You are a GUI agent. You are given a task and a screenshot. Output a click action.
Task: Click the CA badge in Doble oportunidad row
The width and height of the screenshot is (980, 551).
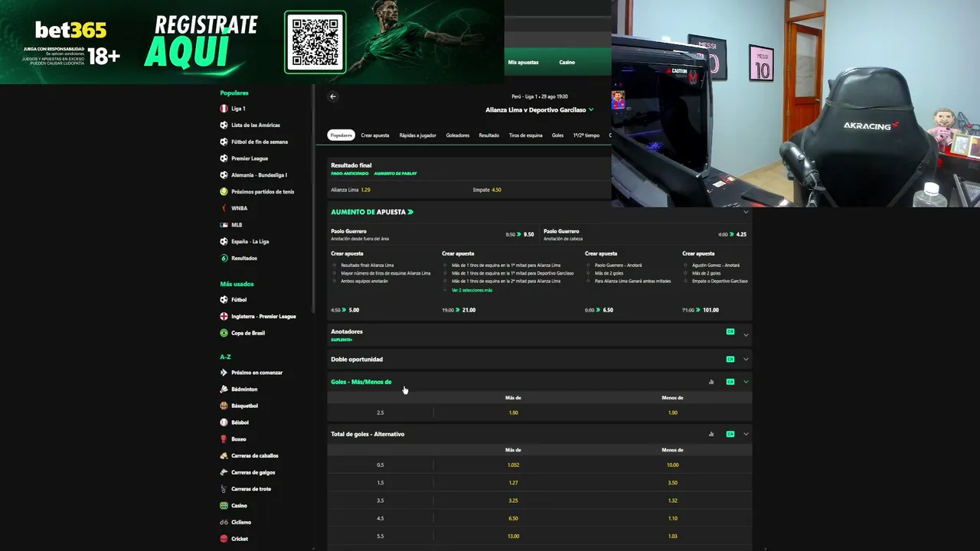[x=730, y=359]
